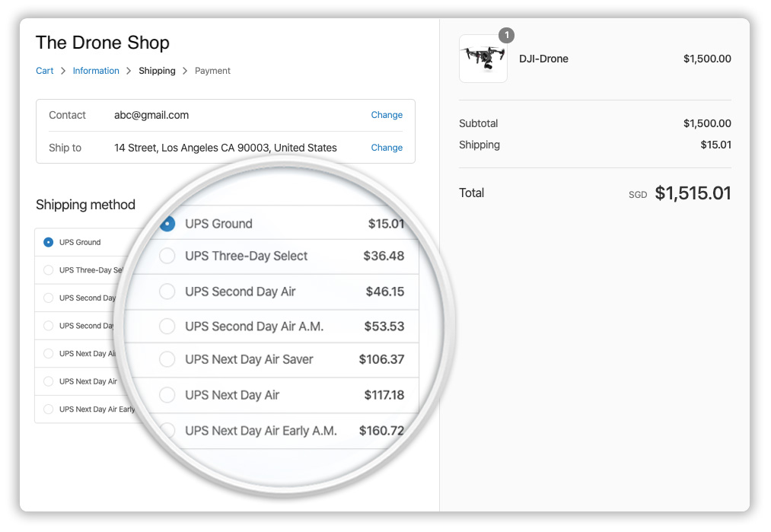Click The Drone Shop store title

click(102, 43)
